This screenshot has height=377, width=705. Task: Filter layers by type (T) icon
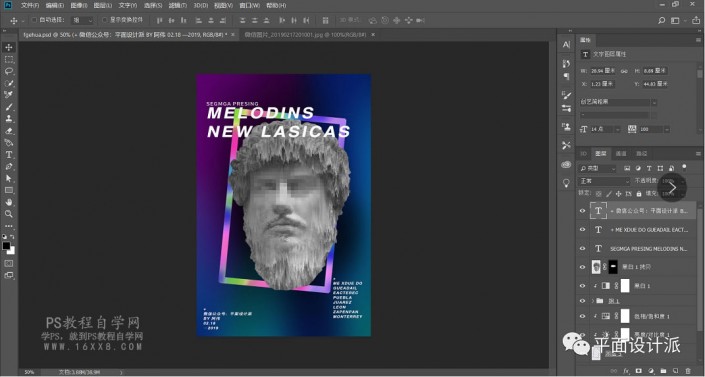pyautogui.click(x=649, y=168)
